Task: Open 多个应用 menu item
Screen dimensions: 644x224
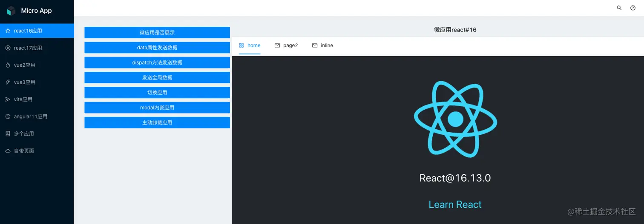Action: point(37,133)
